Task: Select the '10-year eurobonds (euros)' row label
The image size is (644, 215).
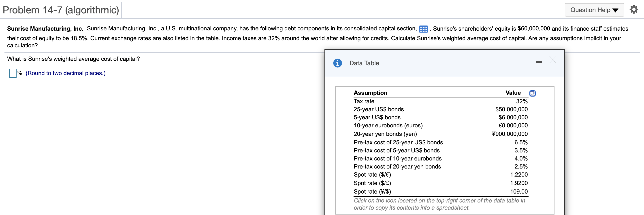Action: click(x=388, y=125)
